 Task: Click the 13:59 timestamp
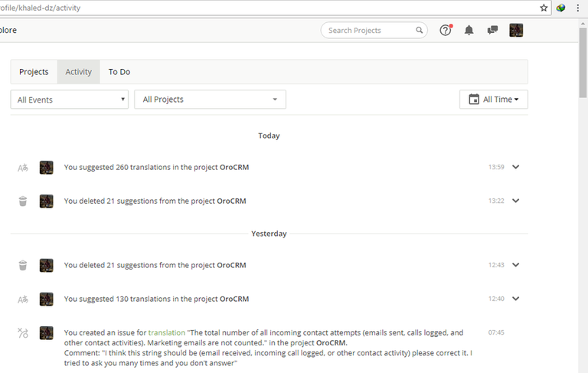click(496, 167)
